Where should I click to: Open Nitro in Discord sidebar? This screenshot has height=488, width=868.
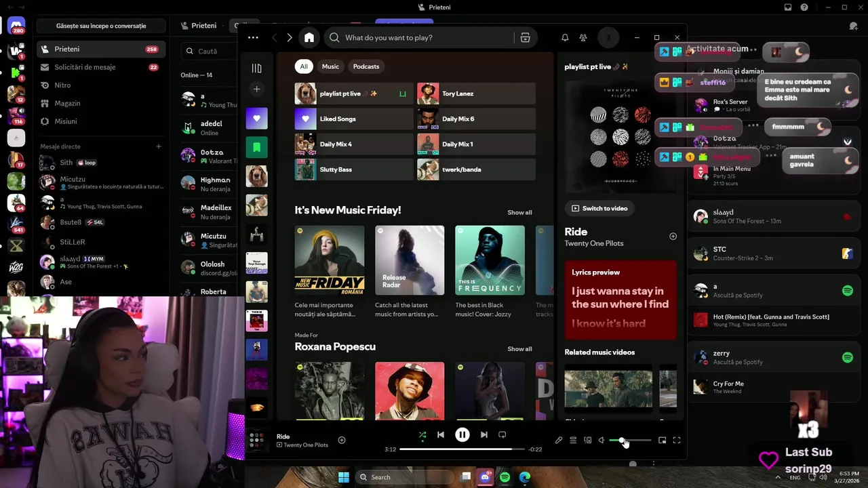click(x=102, y=85)
